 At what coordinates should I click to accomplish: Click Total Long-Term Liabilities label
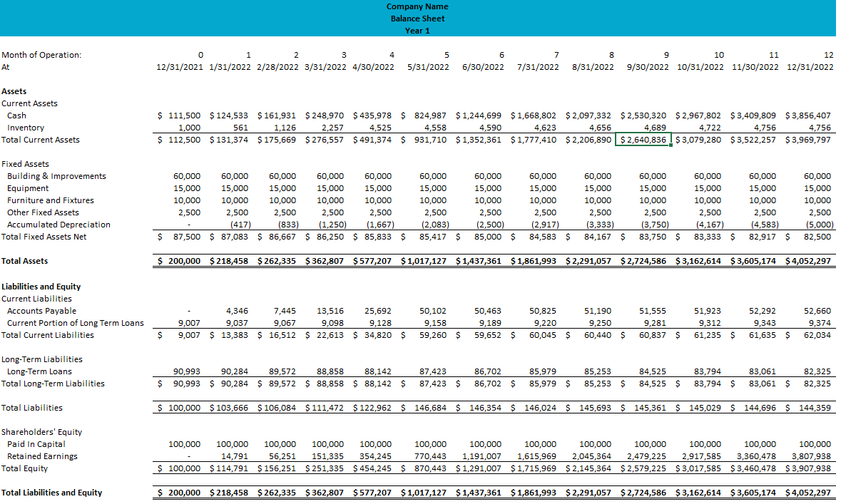pyautogui.click(x=53, y=384)
